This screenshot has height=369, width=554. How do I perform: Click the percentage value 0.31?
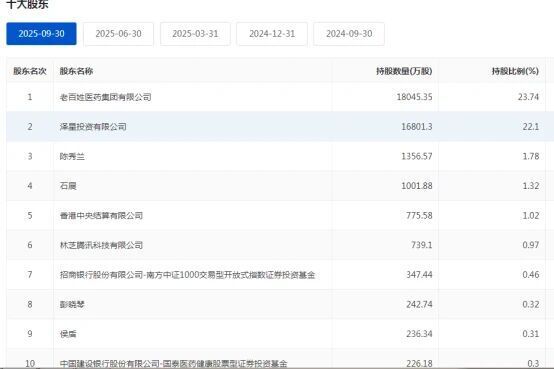531,334
